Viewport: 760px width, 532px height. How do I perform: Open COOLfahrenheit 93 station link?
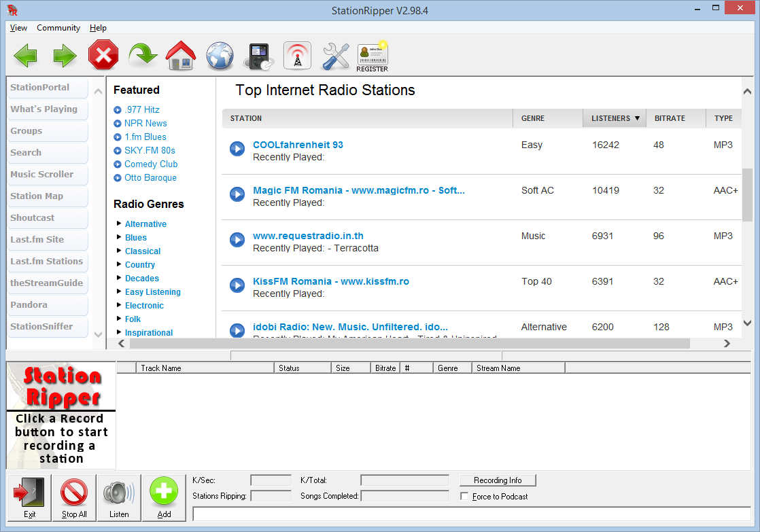click(x=298, y=145)
